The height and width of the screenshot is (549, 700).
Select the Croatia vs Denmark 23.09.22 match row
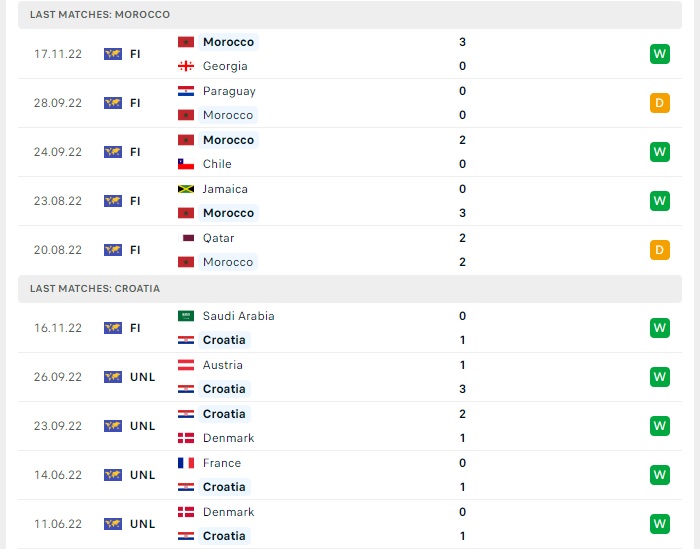pos(350,426)
